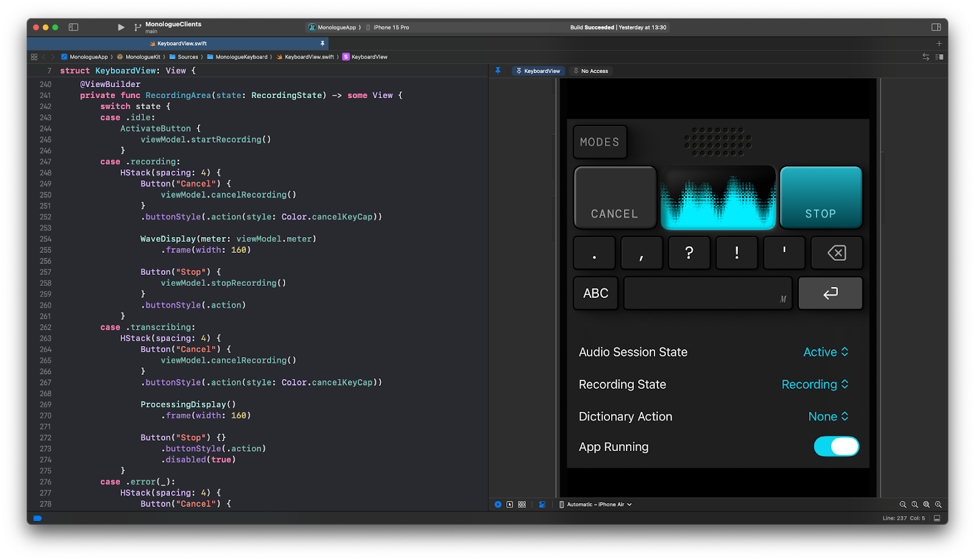Open preview variants grid icon

coord(522,505)
